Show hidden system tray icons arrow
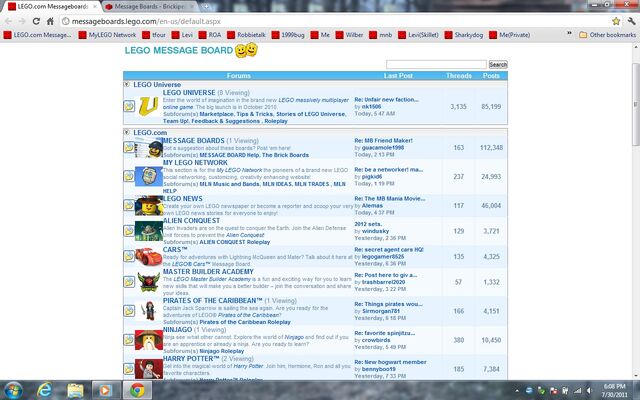The image size is (640, 400). click(x=517, y=391)
